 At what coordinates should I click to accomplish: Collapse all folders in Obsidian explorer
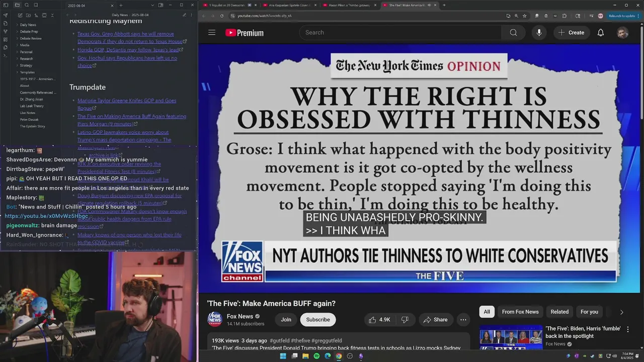(x=52, y=15)
